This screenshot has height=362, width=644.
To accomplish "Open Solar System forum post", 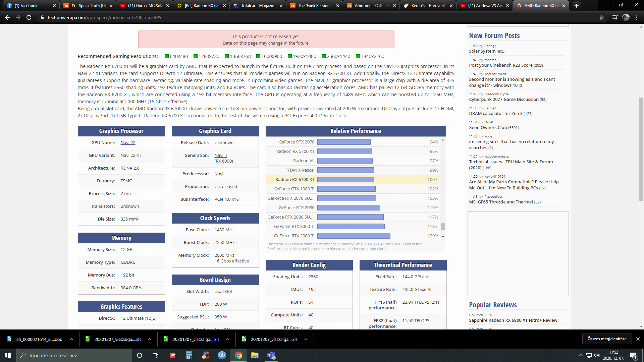I will click(482, 51).
